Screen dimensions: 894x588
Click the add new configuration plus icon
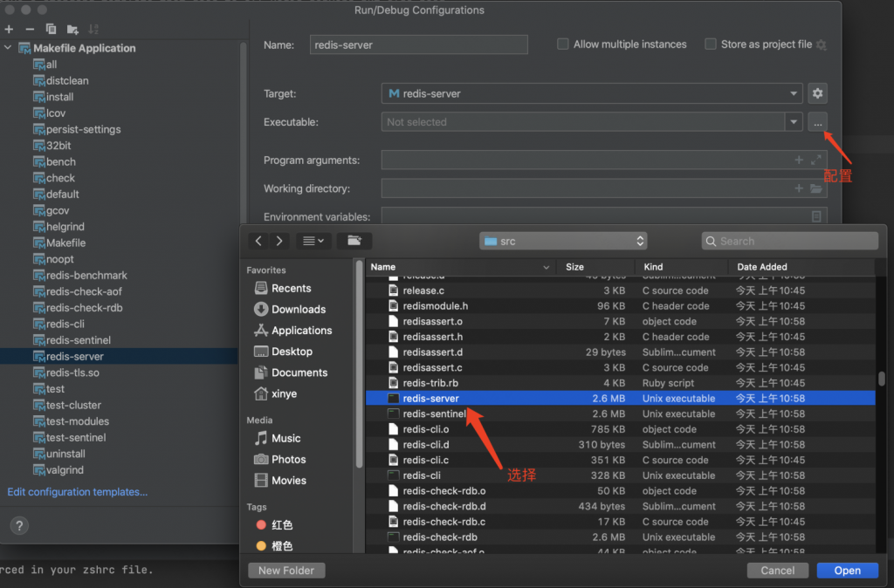coord(9,29)
